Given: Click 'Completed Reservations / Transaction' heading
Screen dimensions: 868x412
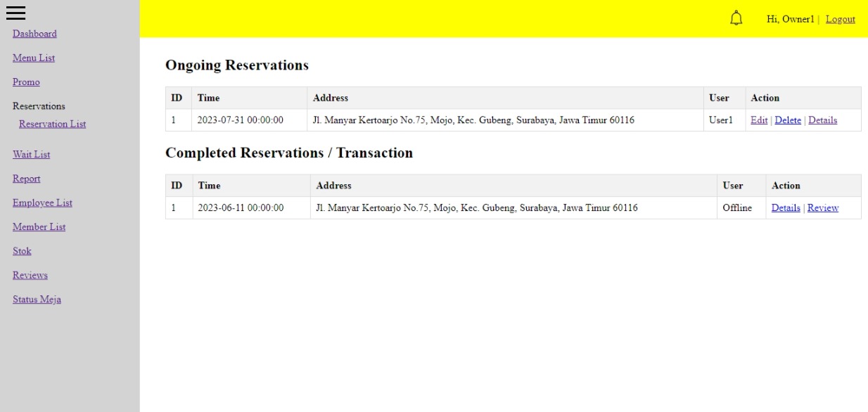Looking at the screenshot, I should pyautogui.click(x=289, y=153).
